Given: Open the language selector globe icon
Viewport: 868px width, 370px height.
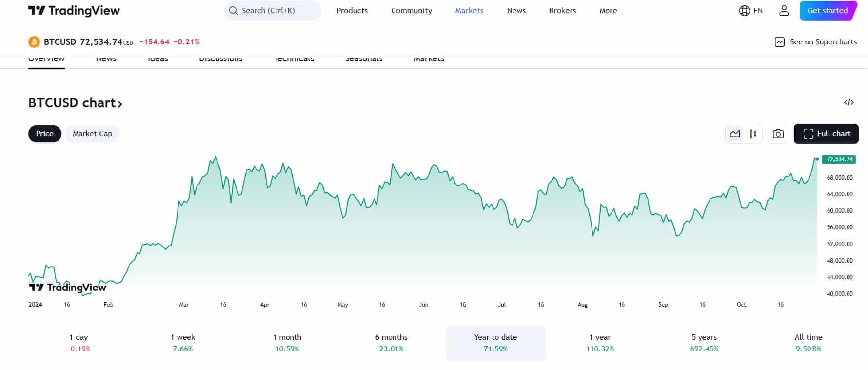Looking at the screenshot, I should [744, 11].
